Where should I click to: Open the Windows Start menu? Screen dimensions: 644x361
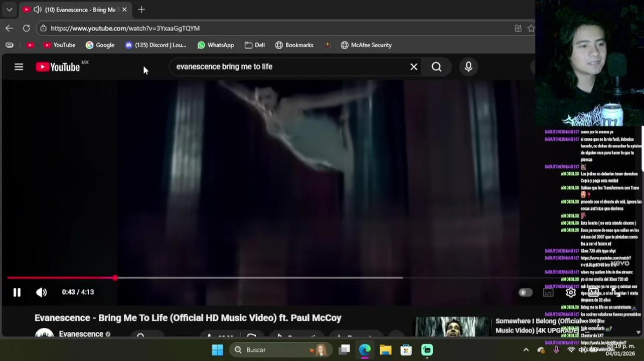click(217, 349)
